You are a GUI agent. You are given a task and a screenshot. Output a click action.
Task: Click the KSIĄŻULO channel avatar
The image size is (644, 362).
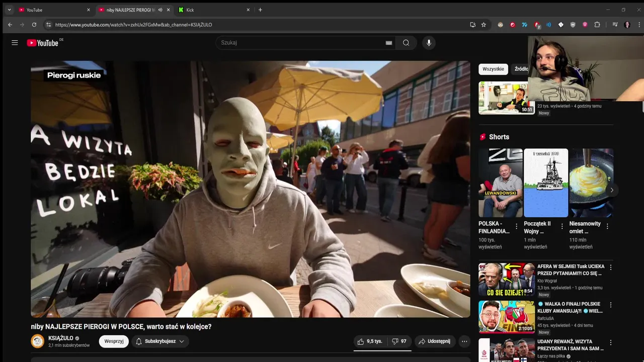click(38, 341)
